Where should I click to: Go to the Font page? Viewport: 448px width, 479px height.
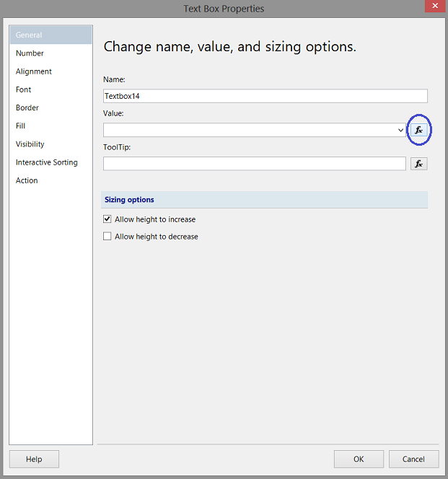click(x=24, y=89)
